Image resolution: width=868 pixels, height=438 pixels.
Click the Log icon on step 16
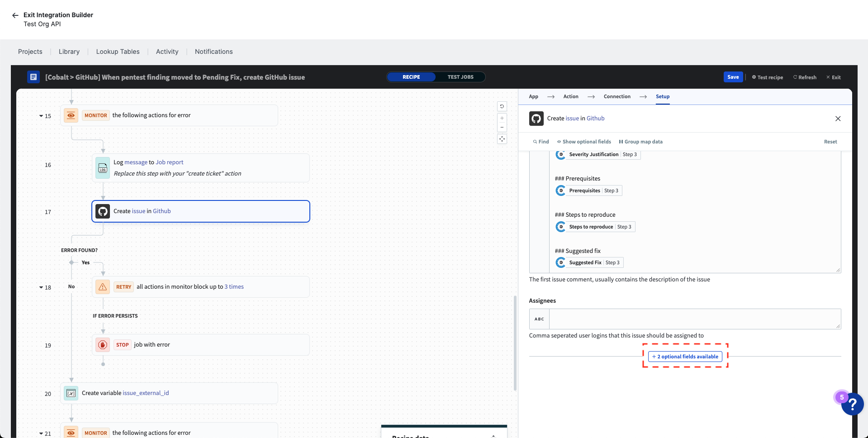coord(103,168)
